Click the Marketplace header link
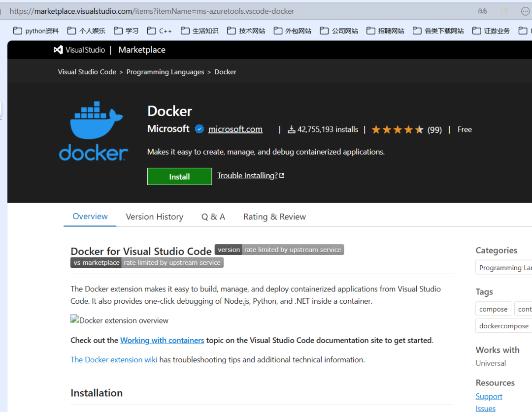The width and height of the screenshot is (532, 412). pos(142,50)
